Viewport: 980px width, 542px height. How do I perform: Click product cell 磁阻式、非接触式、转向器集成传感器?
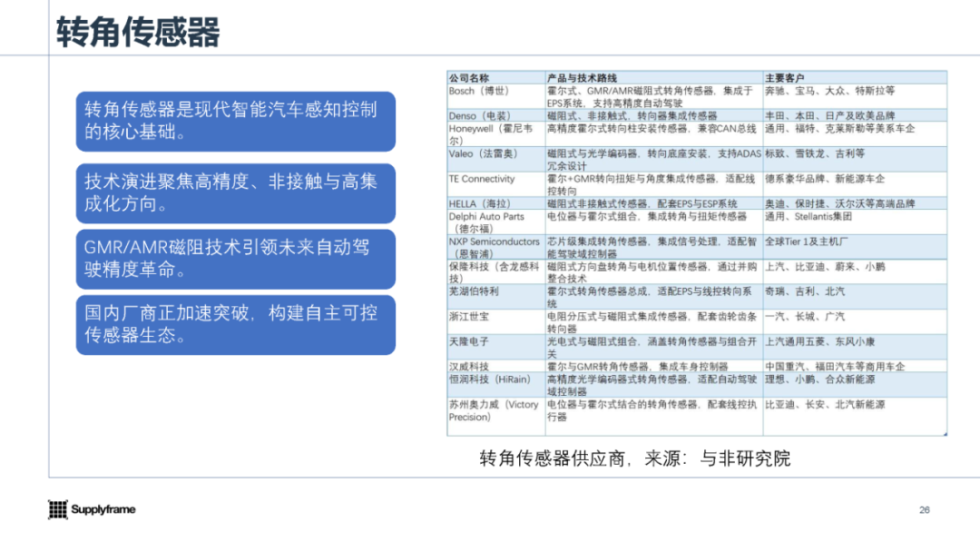click(653, 115)
